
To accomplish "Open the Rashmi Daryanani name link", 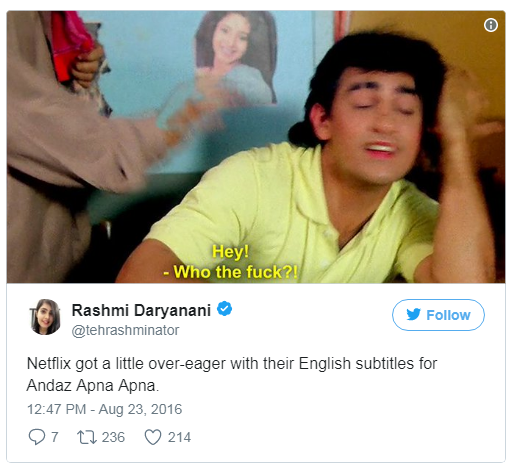I will (x=141, y=310).
